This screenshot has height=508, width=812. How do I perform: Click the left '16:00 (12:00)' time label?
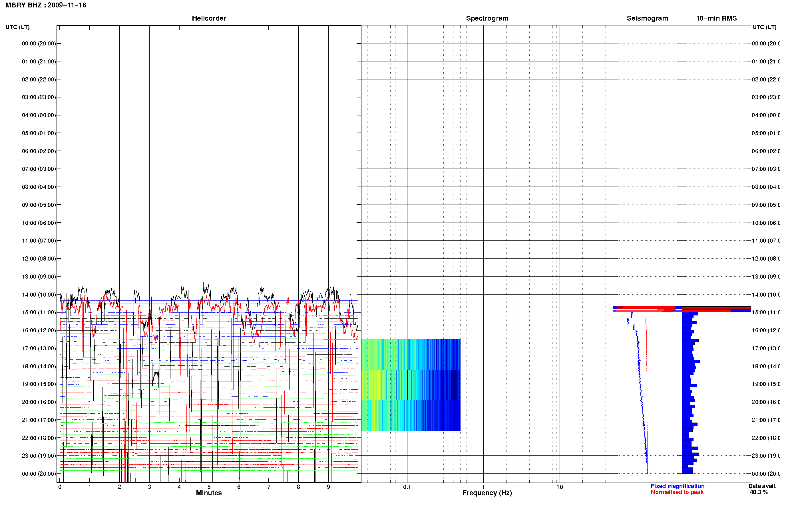[x=39, y=330]
